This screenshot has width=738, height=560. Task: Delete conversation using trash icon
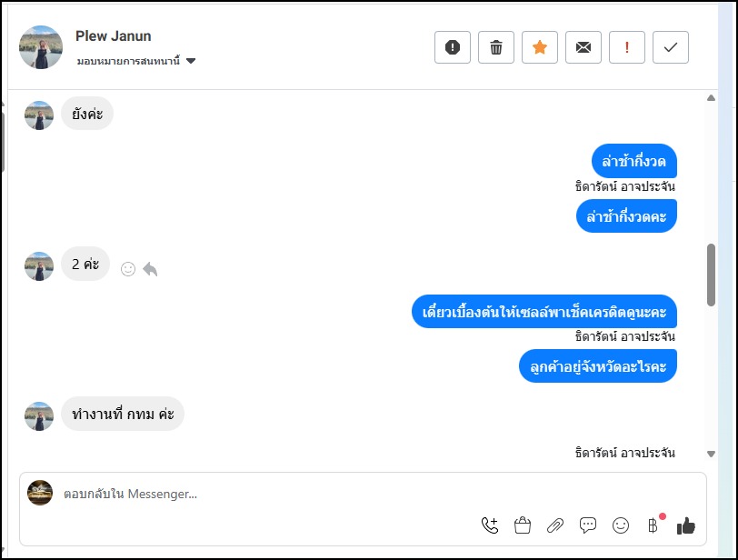click(496, 47)
